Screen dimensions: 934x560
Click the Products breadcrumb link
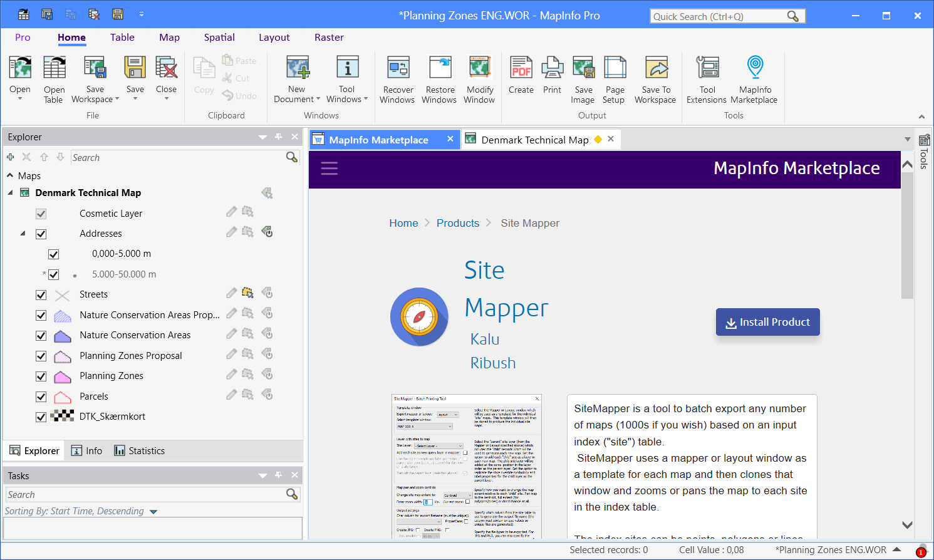(458, 223)
